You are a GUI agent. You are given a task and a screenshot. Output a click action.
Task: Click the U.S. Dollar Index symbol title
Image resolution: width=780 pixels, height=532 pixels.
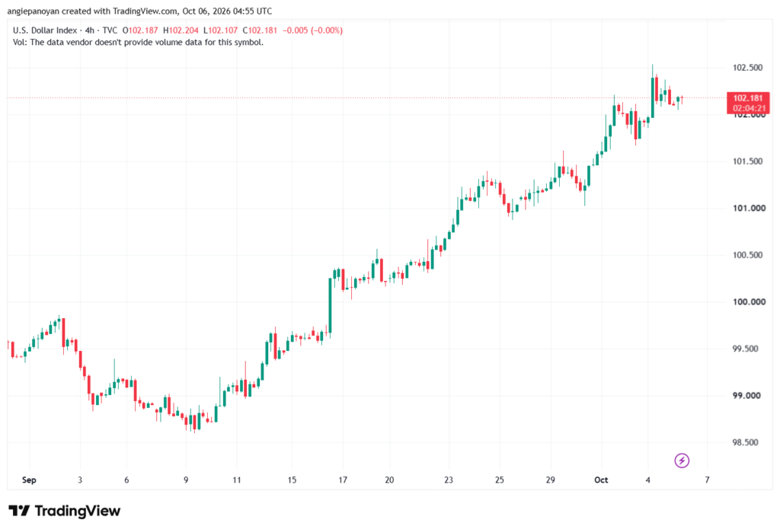pos(45,30)
